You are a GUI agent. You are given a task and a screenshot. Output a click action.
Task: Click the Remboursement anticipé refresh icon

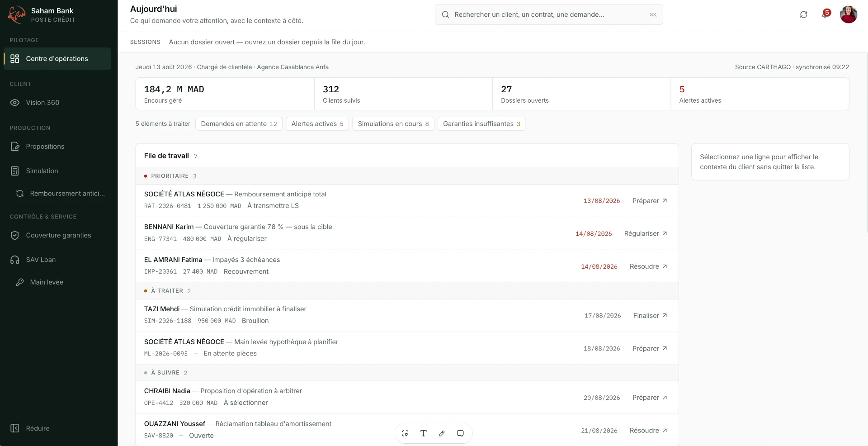tap(20, 194)
